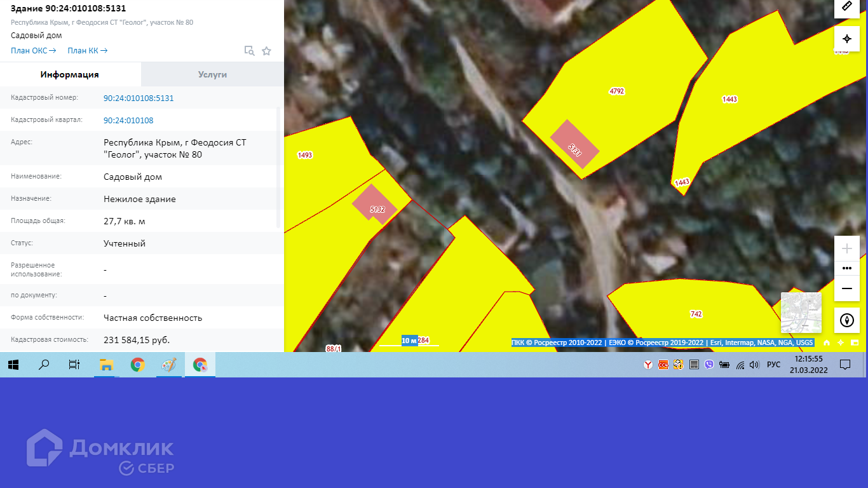868x488 pixels.
Task: Click the touchpad tray icon
Action: coord(694,365)
